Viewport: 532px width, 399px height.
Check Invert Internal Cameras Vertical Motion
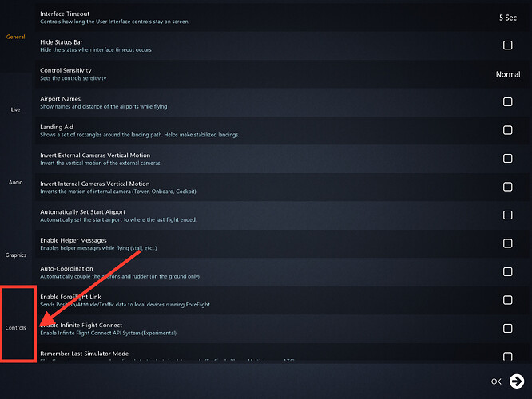pos(507,187)
